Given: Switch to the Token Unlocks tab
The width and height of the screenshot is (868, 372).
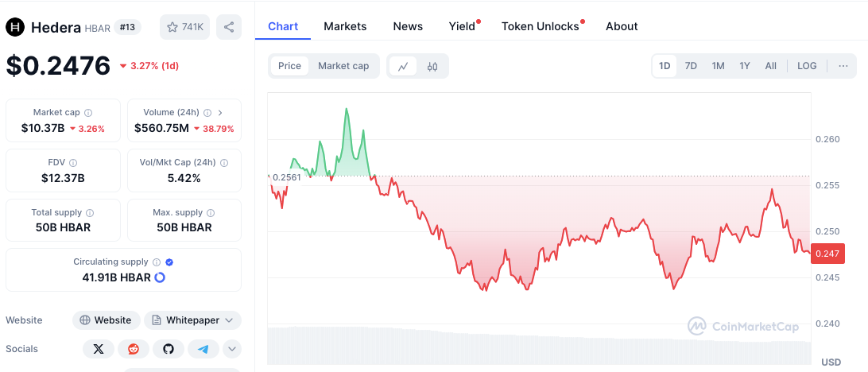Looking at the screenshot, I should 541,26.
